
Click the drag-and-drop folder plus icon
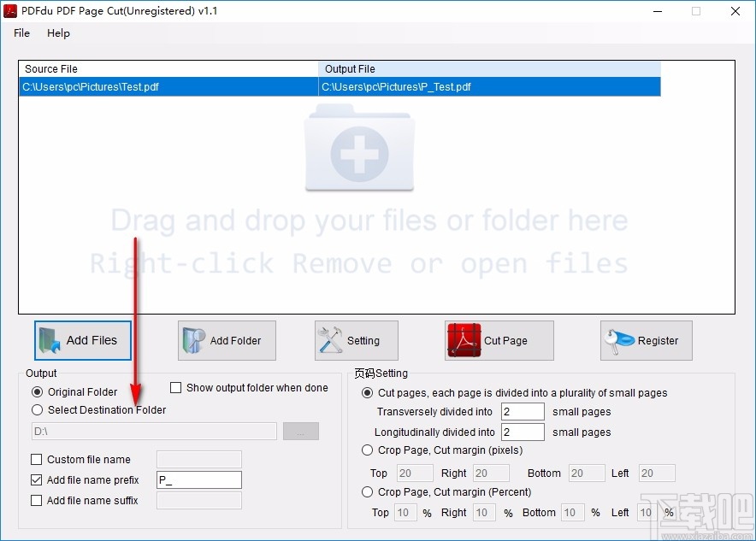coord(359,151)
